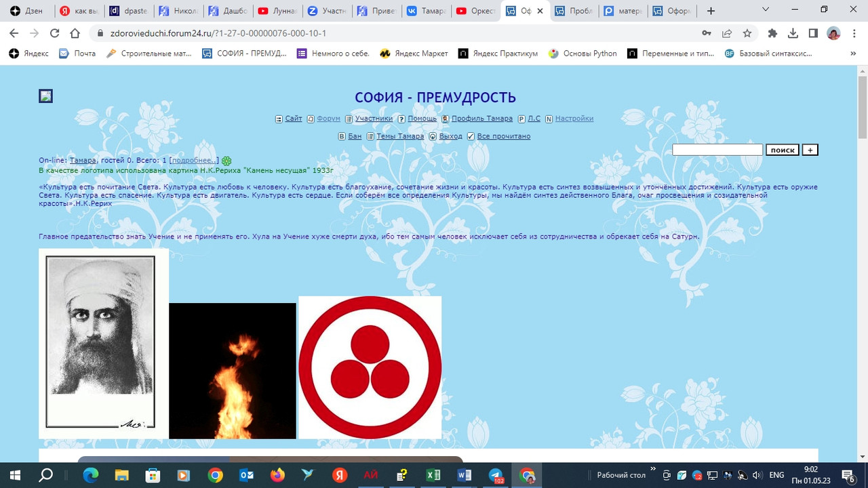The width and height of the screenshot is (868, 488).
Task: Click the question icon before Помощь
Action: coord(401,119)
